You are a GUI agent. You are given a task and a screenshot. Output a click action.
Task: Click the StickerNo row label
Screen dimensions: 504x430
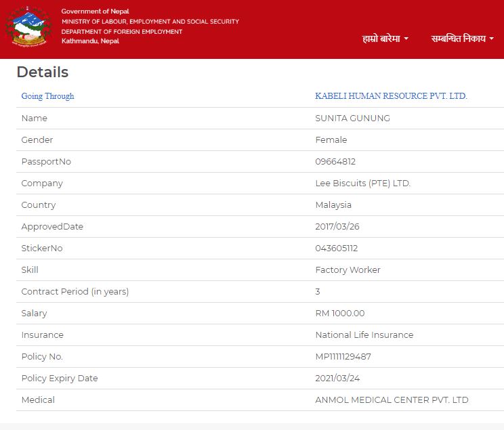tap(42, 248)
